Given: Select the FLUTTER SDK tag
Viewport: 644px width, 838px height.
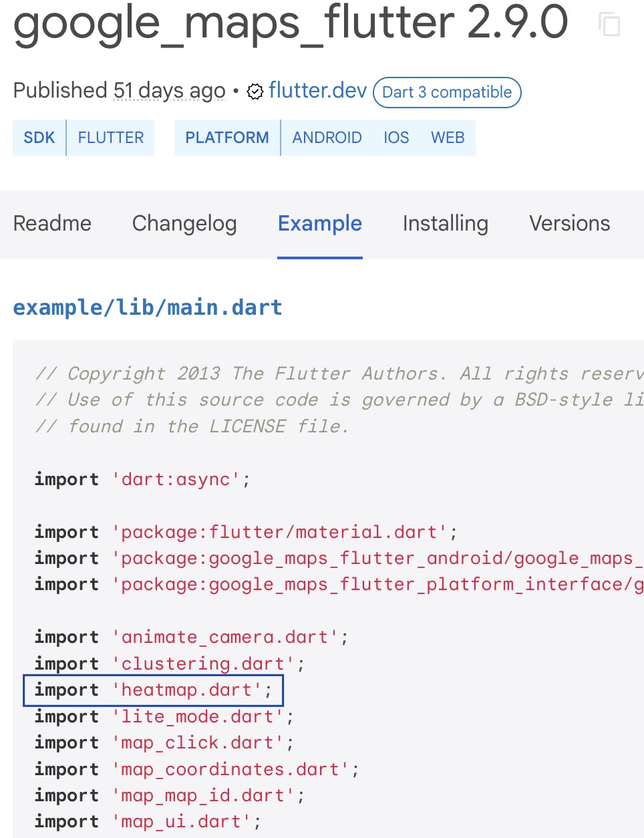Looking at the screenshot, I should [111, 138].
